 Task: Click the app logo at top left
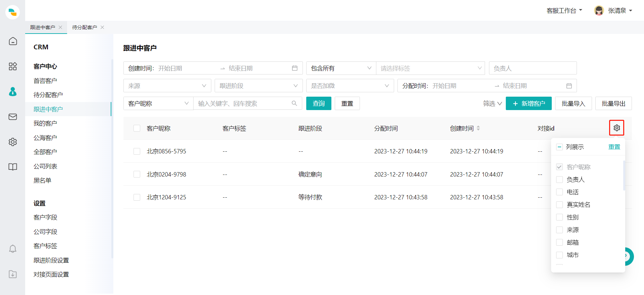click(x=13, y=12)
